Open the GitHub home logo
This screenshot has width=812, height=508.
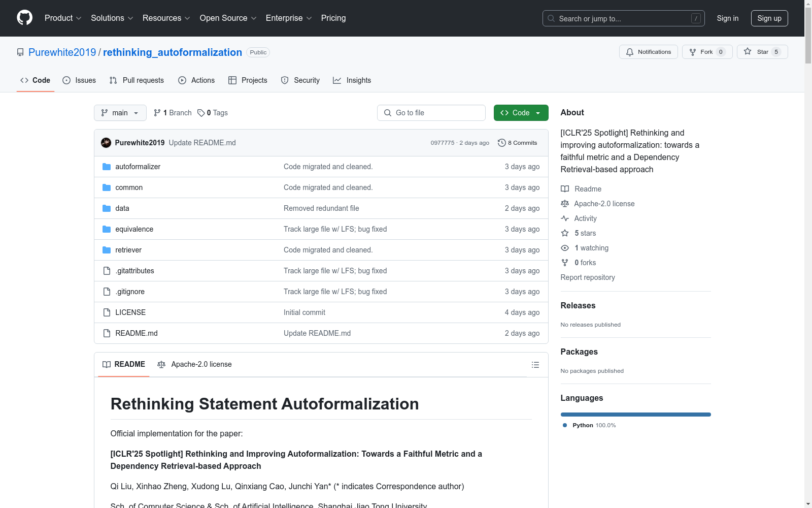[x=24, y=18]
